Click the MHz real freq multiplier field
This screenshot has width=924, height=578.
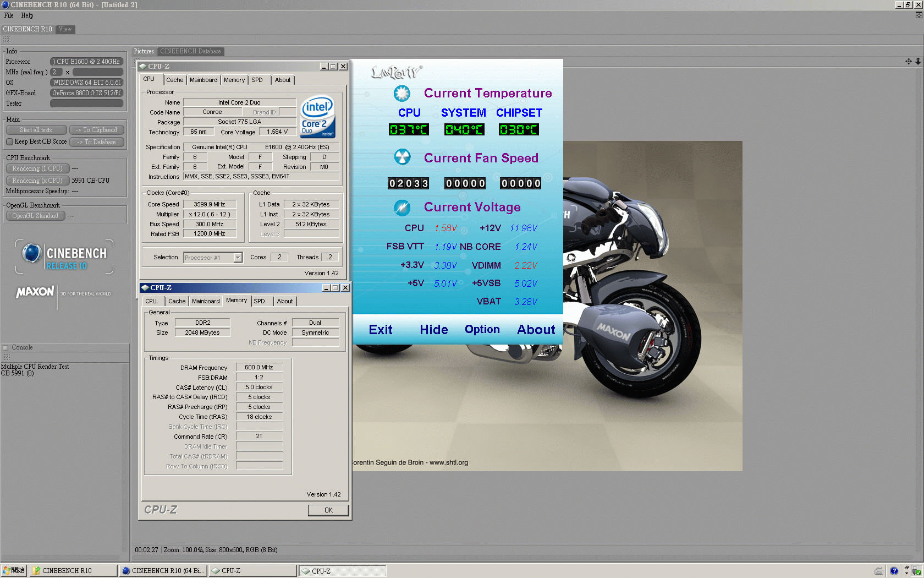pyautogui.click(x=56, y=72)
